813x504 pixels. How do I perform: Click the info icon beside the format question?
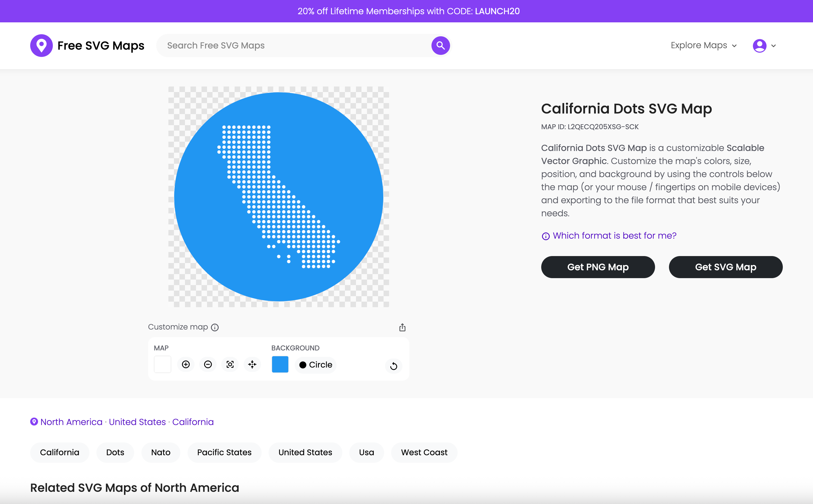point(545,236)
